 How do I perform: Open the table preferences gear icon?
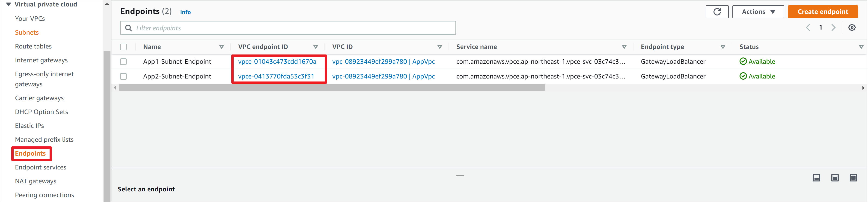point(852,28)
